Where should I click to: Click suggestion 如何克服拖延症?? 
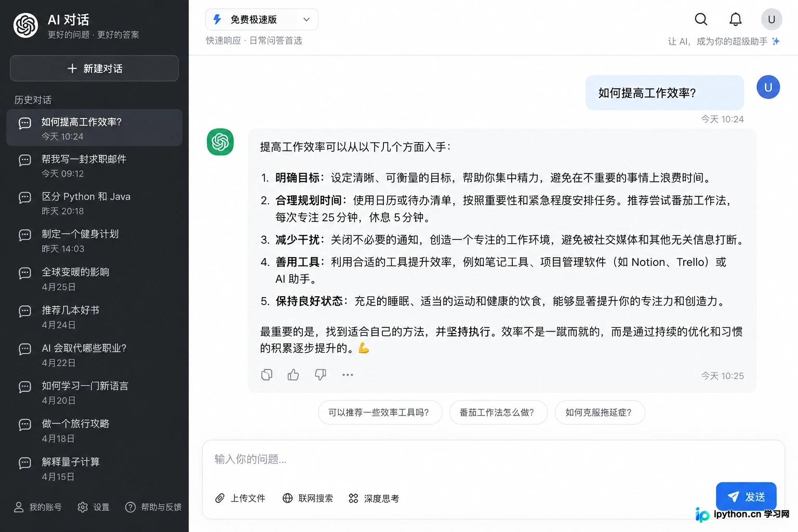(600, 413)
